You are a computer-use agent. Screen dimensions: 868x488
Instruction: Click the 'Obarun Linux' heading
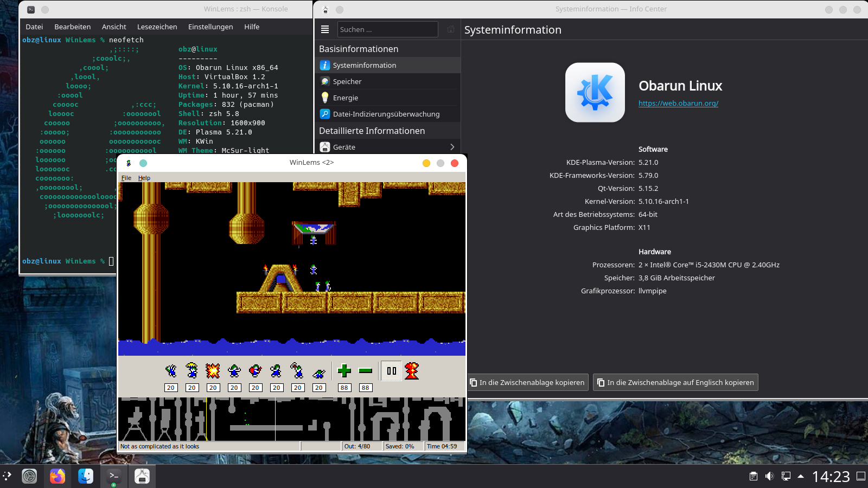pos(680,86)
